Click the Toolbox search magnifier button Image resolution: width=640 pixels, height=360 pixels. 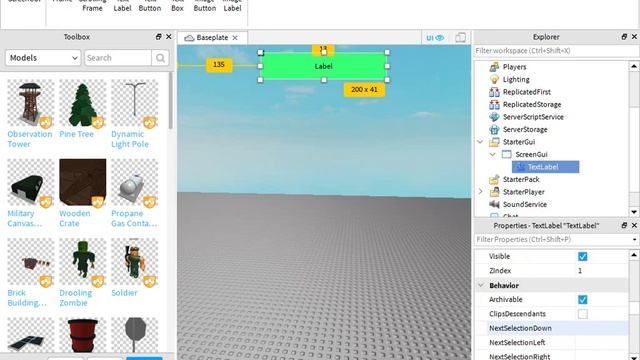(x=160, y=58)
